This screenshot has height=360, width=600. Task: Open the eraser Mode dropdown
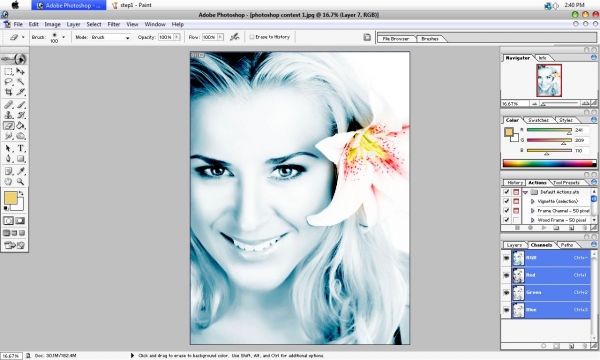tap(111, 37)
